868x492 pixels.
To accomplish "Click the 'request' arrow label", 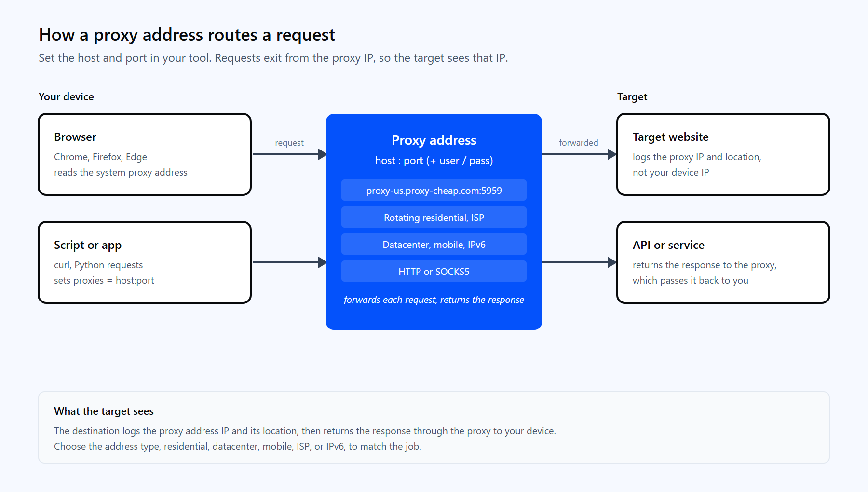I will coord(289,143).
